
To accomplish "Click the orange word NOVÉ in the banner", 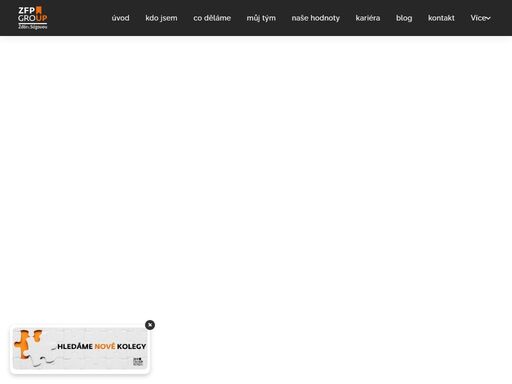I will [105, 347].
